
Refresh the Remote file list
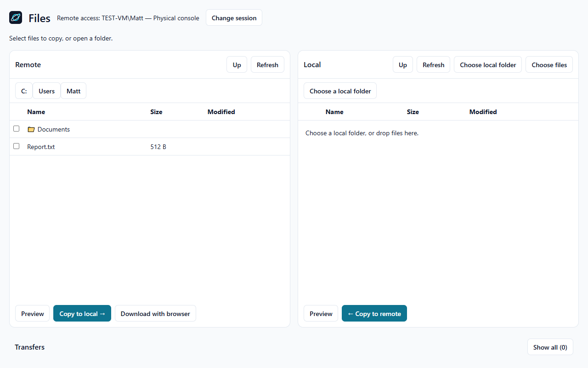[267, 65]
